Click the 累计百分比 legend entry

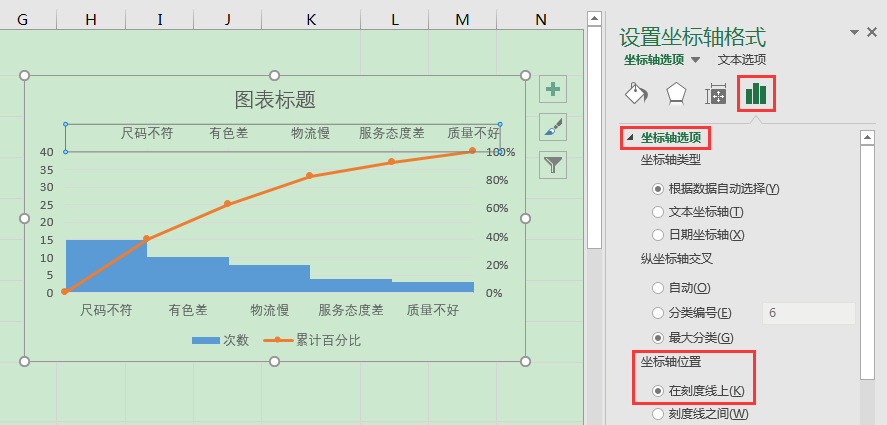[312, 340]
